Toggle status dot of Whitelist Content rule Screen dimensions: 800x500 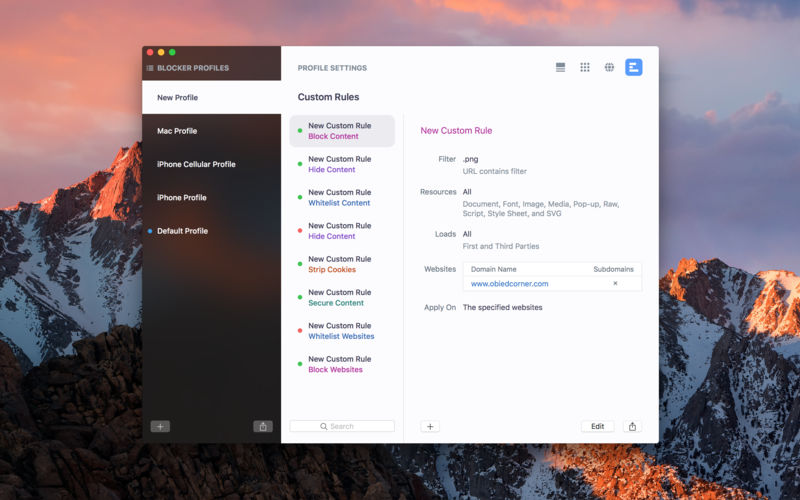(300, 197)
